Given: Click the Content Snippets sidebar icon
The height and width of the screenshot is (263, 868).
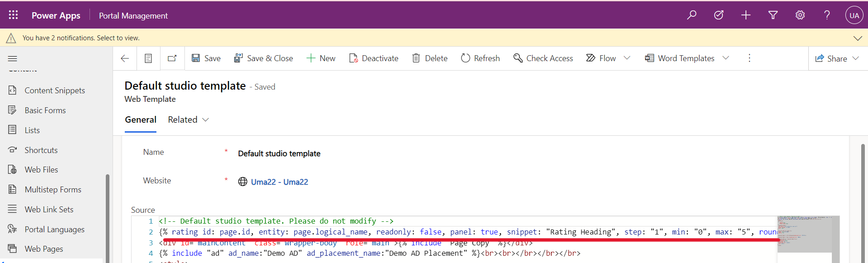Looking at the screenshot, I should tap(12, 91).
